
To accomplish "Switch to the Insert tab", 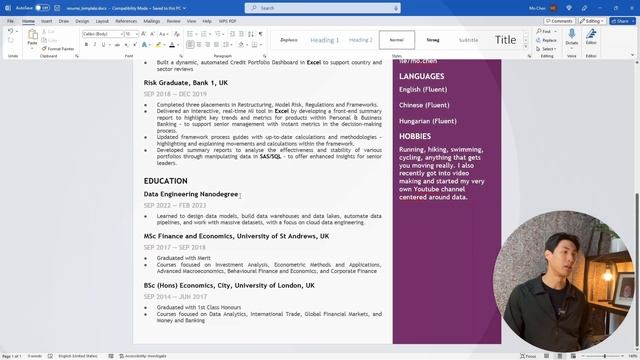I will (x=46, y=21).
